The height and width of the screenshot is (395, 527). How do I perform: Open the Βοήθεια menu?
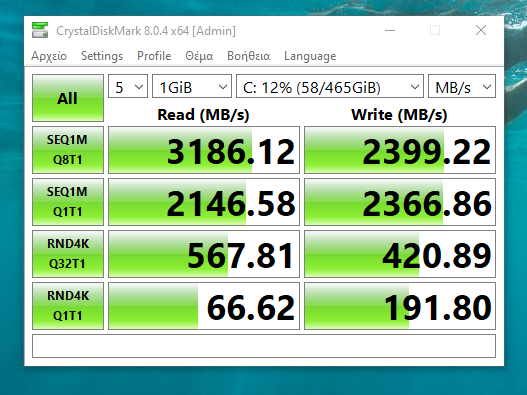(248, 56)
